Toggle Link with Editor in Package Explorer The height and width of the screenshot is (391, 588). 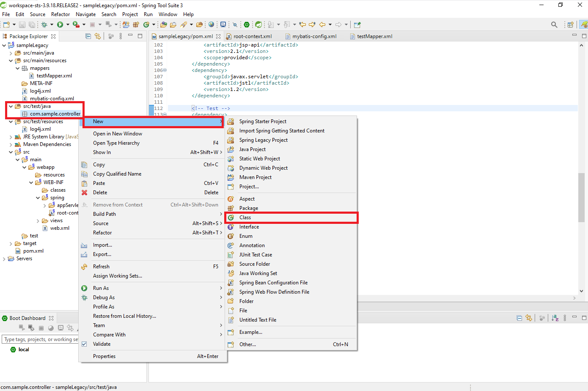click(x=98, y=36)
